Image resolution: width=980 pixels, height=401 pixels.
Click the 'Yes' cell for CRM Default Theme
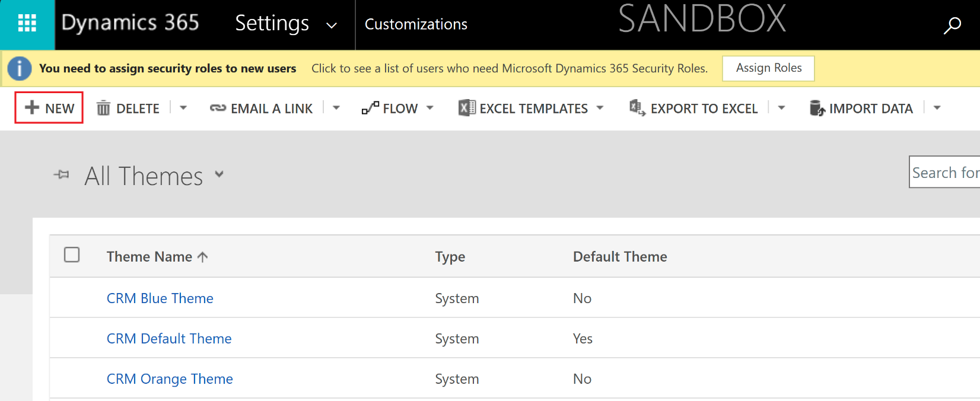point(583,339)
